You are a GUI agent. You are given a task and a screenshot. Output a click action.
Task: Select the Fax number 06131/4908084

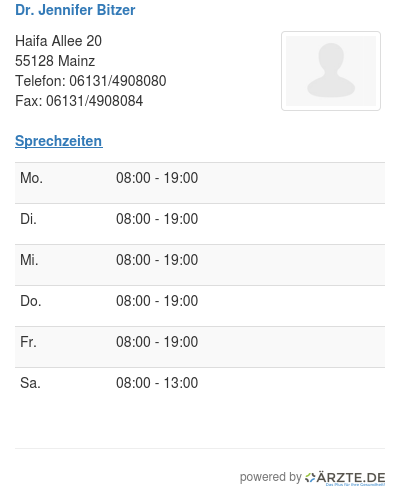[x=94, y=101]
